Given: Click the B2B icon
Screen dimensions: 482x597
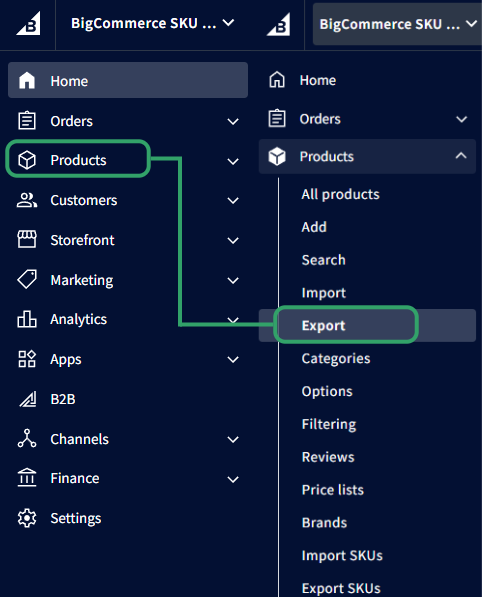Looking at the screenshot, I should 28,399.
